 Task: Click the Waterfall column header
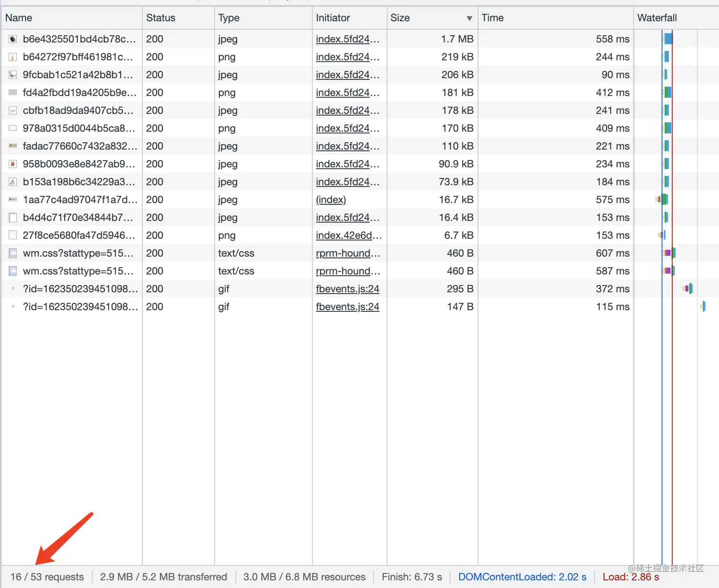click(x=657, y=18)
